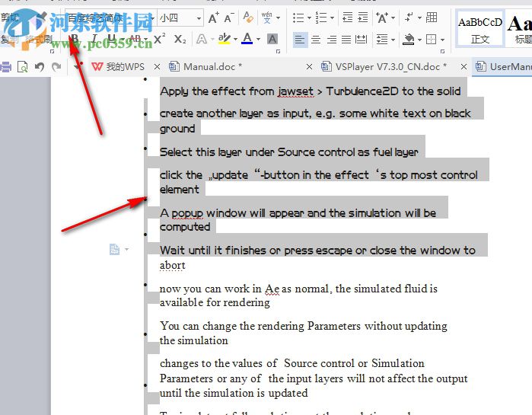This screenshot has width=532, height=415.
Task: Expand the numbering style dropdown arrow
Action: point(332,18)
